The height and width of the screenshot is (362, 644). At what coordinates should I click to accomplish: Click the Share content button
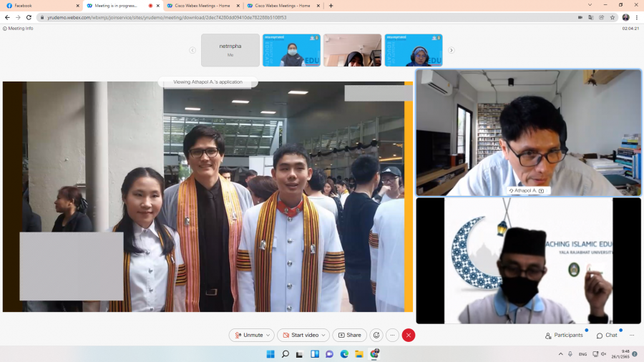pyautogui.click(x=349, y=335)
